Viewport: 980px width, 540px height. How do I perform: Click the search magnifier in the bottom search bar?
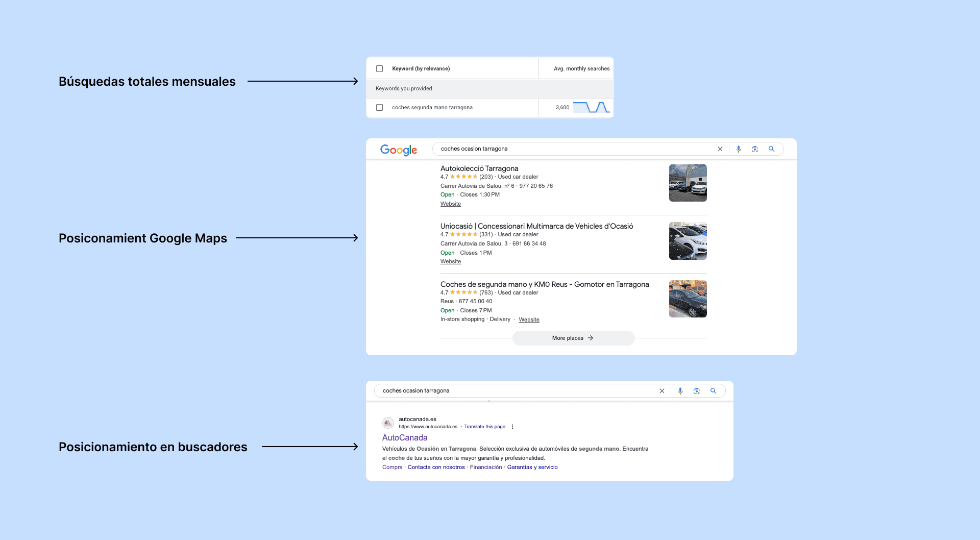coord(714,391)
